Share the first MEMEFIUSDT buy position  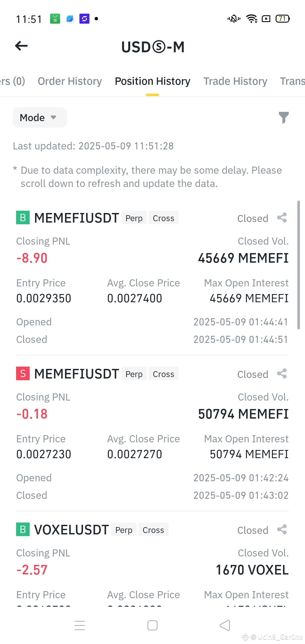click(x=282, y=218)
